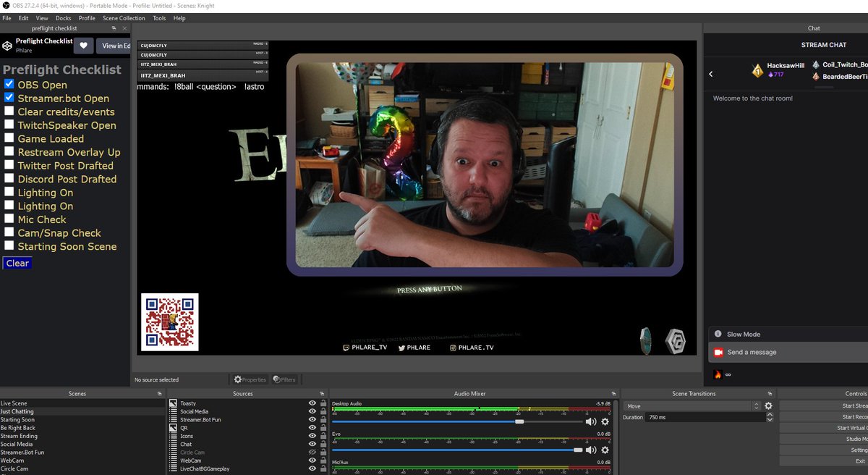Check the Clear credits/events box
868x475 pixels.
(9, 111)
